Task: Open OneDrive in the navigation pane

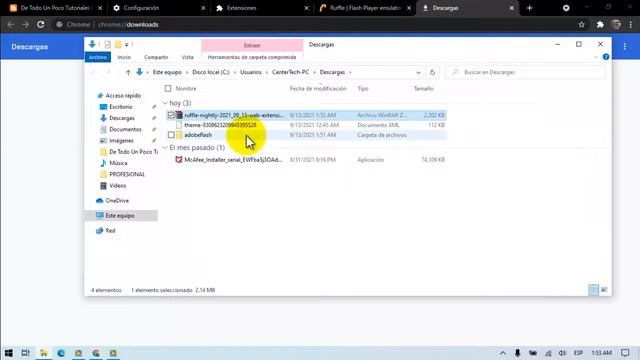Action: tap(117, 200)
